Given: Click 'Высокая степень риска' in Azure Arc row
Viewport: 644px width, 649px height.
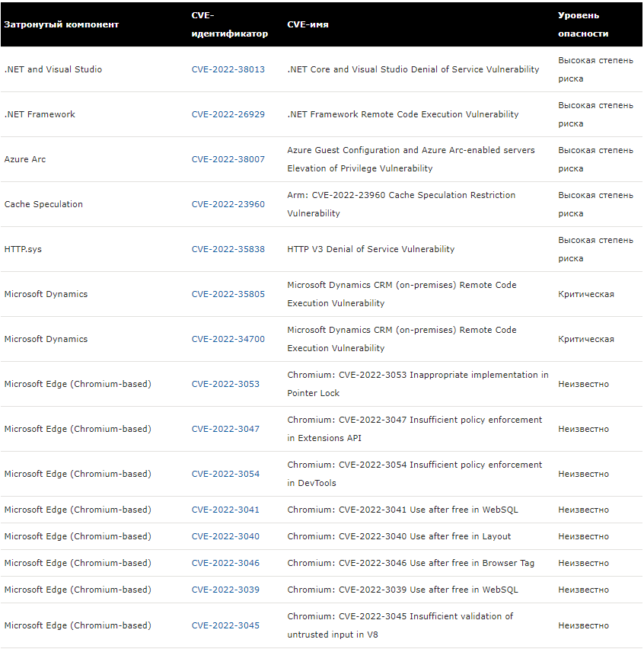Looking at the screenshot, I should click(595, 159).
